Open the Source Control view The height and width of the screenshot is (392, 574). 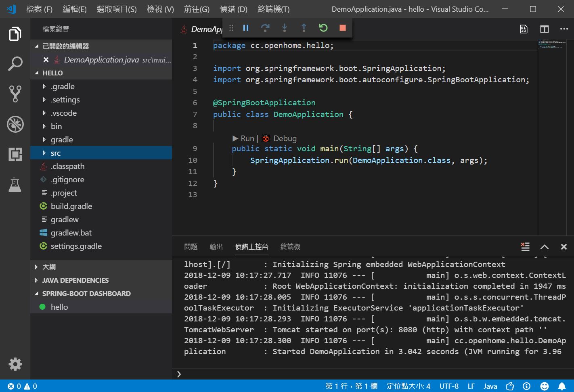15,94
